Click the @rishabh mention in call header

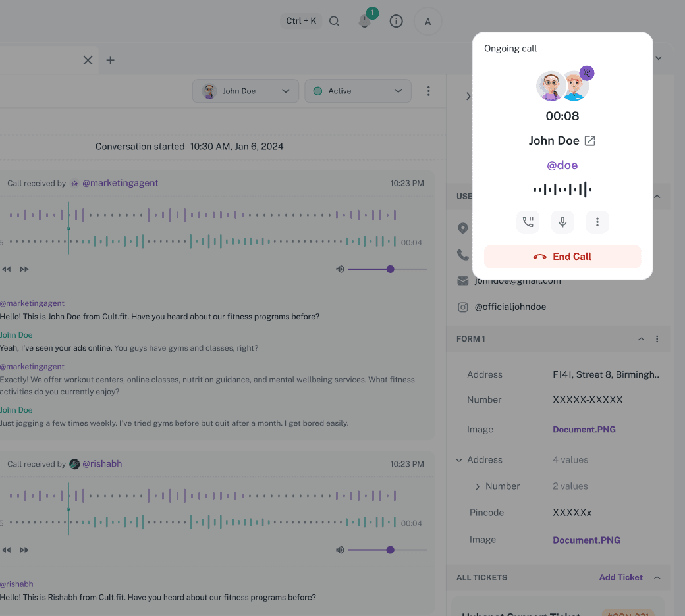pyautogui.click(x=102, y=463)
